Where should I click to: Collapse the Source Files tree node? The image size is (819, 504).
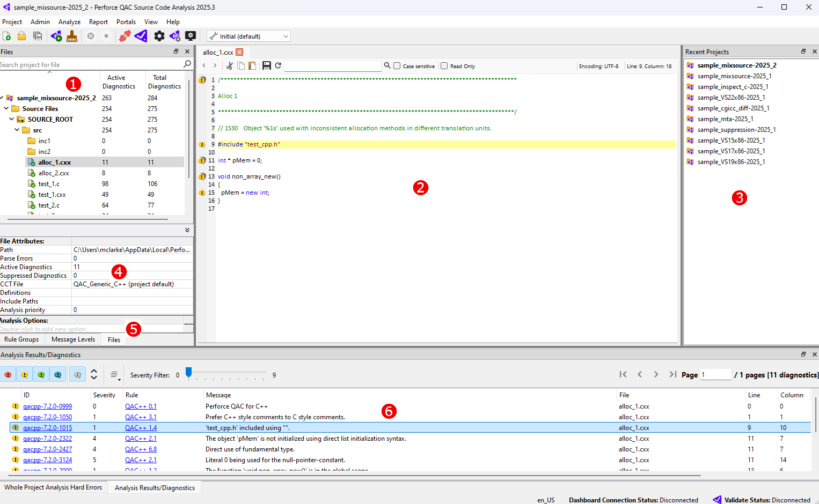pyautogui.click(x=6, y=108)
